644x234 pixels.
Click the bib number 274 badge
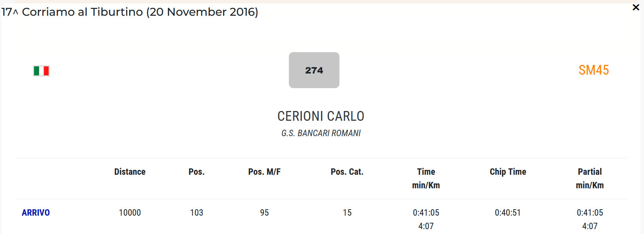[x=314, y=70]
